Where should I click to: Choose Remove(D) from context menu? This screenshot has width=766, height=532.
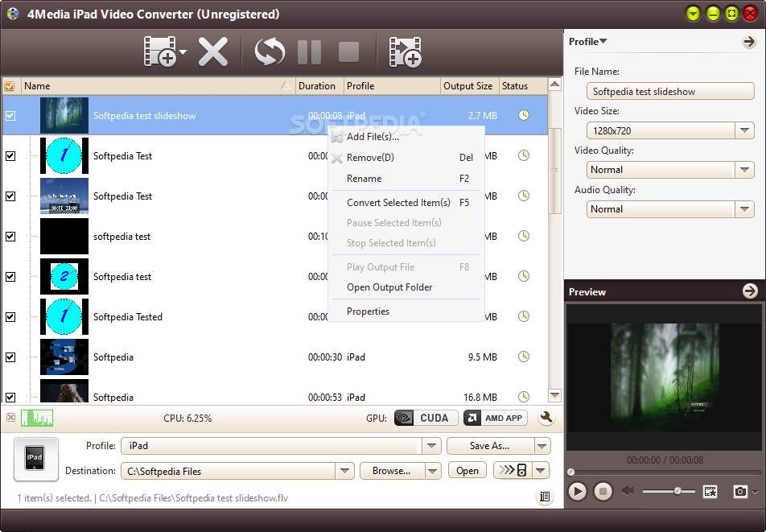pos(406,157)
